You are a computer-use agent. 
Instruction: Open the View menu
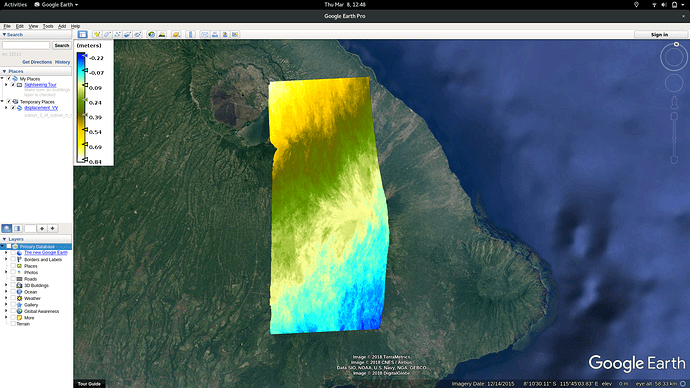33,26
